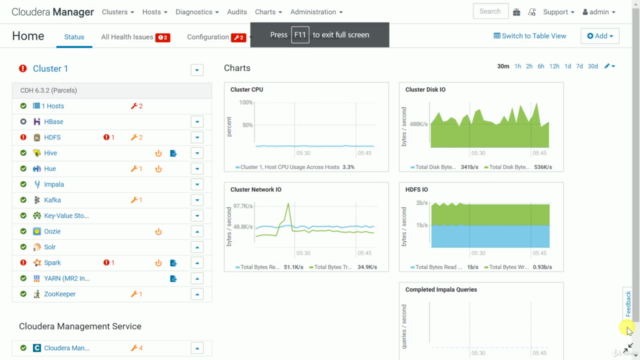
Task: Open the Clusters menu
Action: (118, 12)
